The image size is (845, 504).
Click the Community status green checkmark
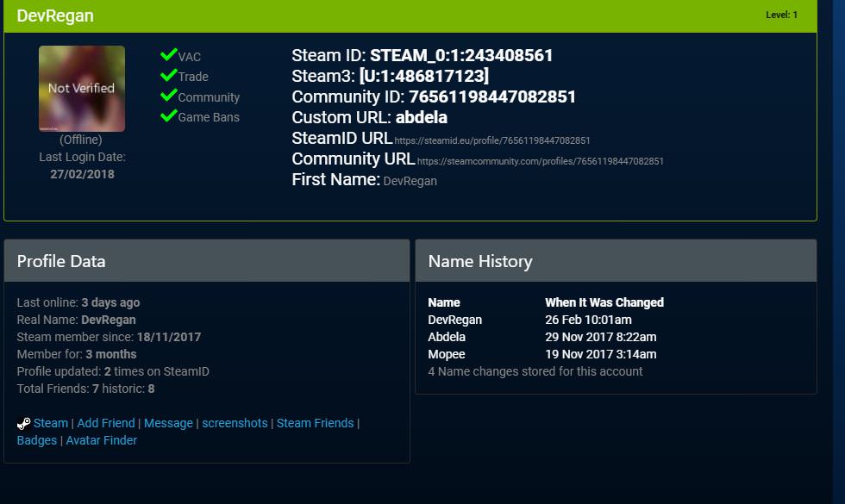(169, 96)
